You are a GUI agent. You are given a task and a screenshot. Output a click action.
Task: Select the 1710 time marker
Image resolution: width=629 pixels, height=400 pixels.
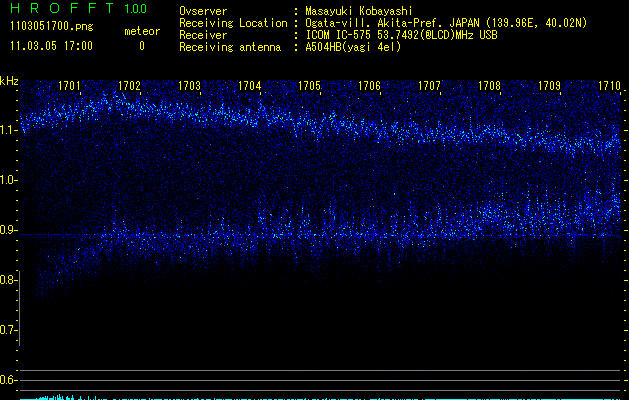tap(609, 86)
